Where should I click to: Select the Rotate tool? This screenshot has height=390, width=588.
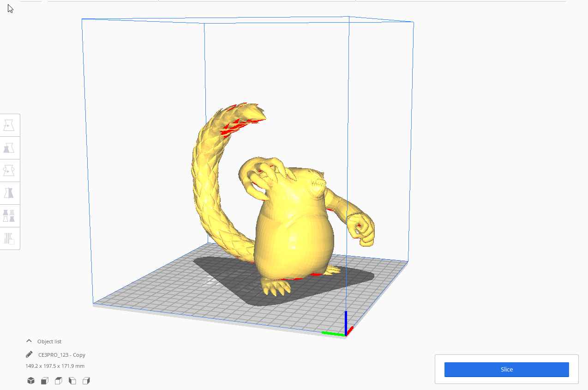[x=10, y=170]
